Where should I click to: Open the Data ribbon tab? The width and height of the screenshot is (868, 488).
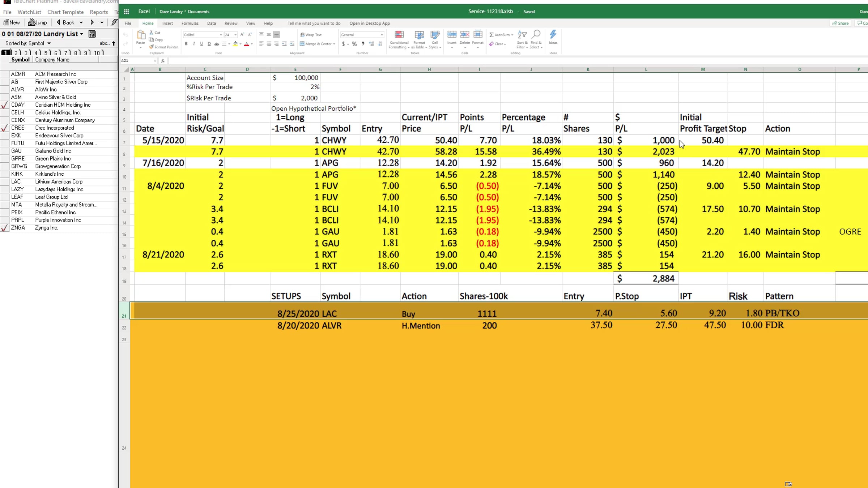click(212, 23)
